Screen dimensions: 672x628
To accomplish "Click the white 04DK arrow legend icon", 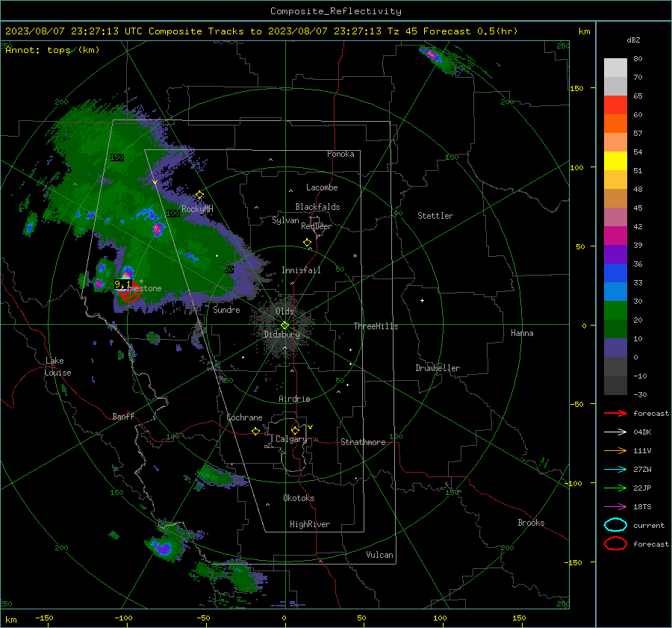I will [x=615, y=432].
